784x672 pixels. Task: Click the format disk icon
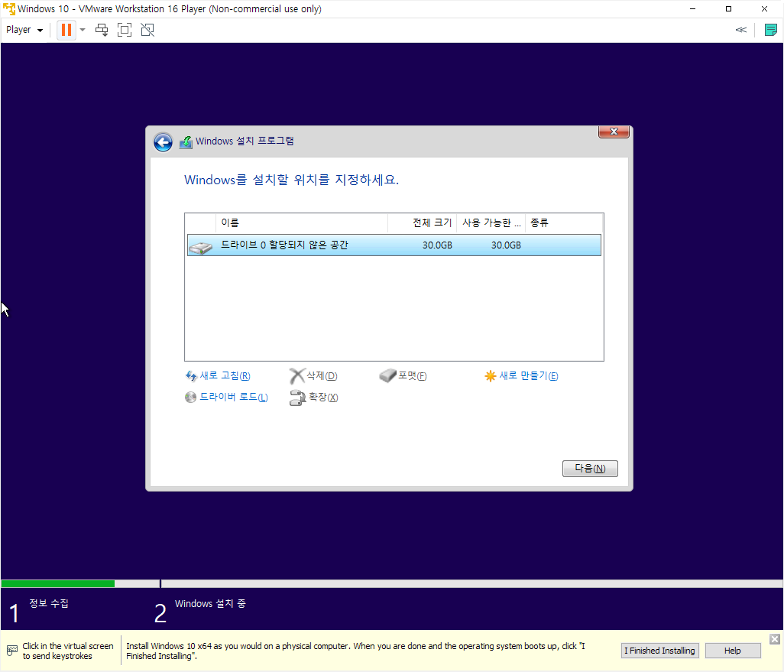(x=387, y=375)
